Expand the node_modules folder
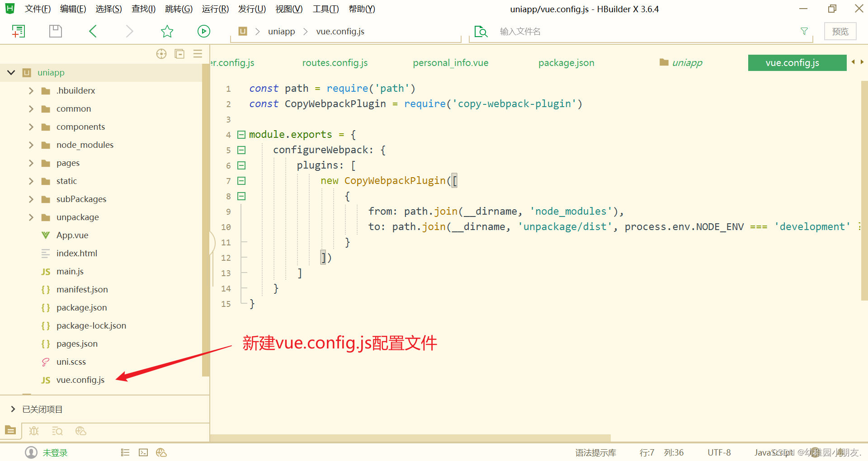Image resolution: width=868 pixels, height=461 pixels. click(31, 145)
